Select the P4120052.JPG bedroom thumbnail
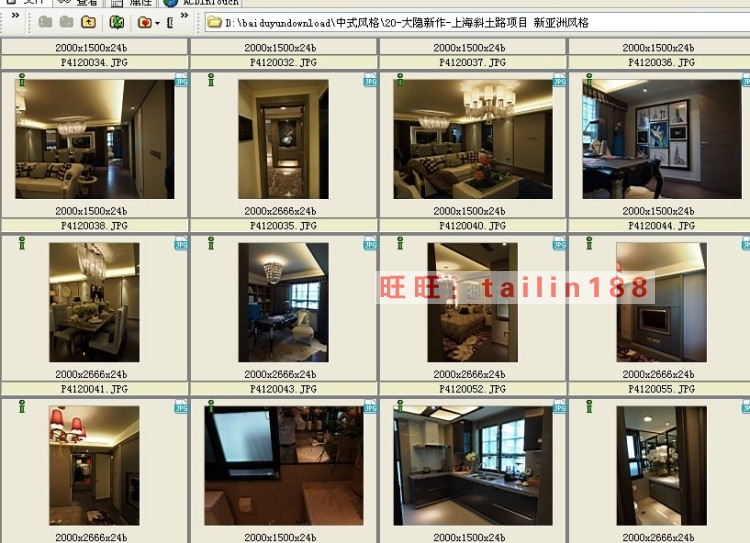Viewport: 750px width, 543px height. (473, 302)
